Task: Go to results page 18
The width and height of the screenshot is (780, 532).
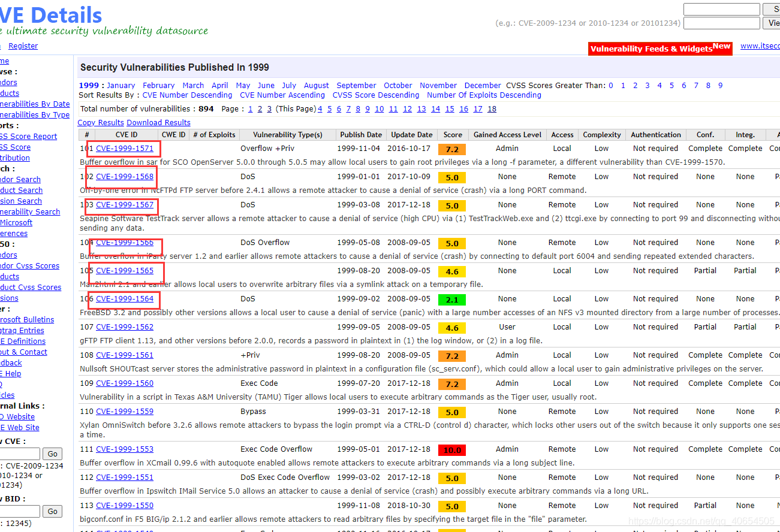Action: [492, 109]
